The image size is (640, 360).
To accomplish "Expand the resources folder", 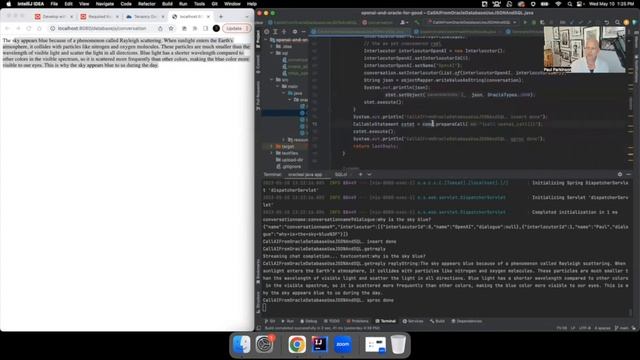I will pos(284,140).
